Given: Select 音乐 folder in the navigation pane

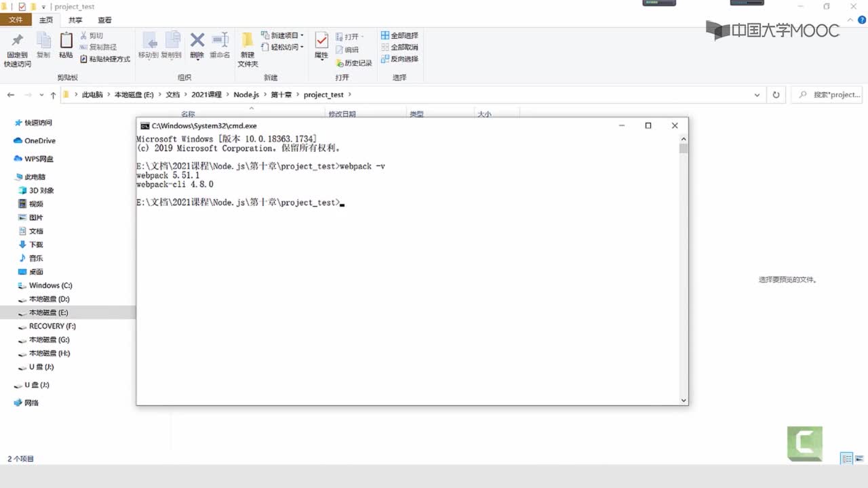Looking at the screenshot, I should [x=31, y=258].
